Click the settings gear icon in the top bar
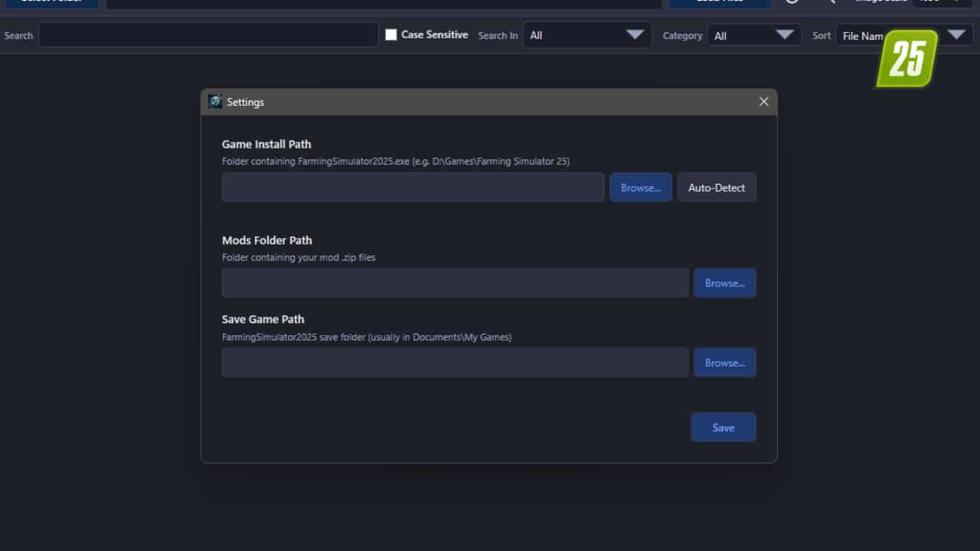980x551 pixels. (792, 1)
